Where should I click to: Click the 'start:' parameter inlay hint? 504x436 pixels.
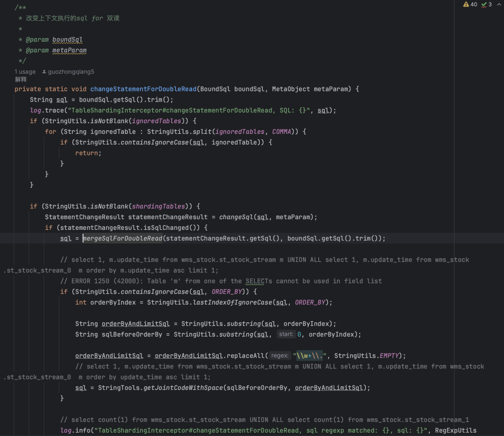point(286,334)
